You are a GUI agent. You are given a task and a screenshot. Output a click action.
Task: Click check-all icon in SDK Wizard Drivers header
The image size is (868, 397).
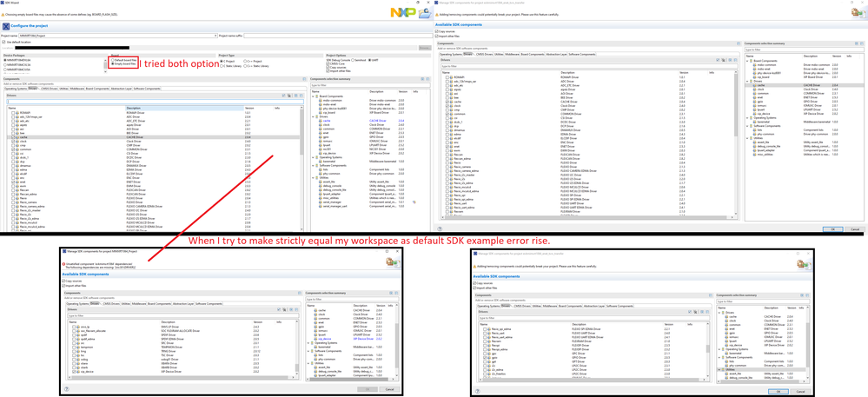(x=284, y=96)
